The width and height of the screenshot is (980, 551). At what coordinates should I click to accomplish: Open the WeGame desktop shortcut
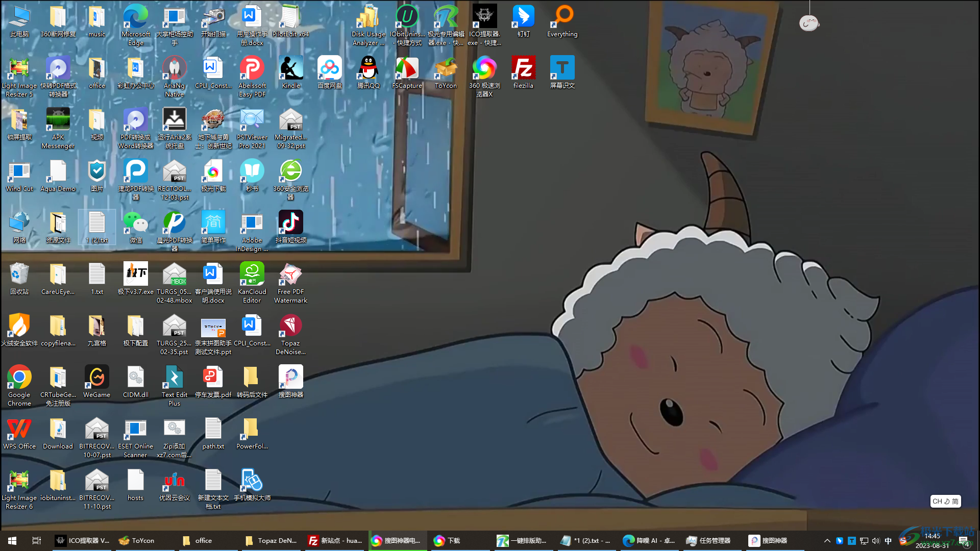click(96, 382)
